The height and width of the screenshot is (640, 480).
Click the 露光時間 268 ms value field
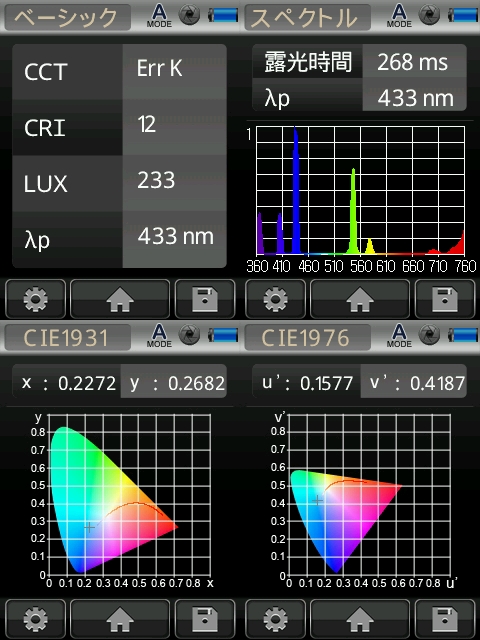point(414,62)
